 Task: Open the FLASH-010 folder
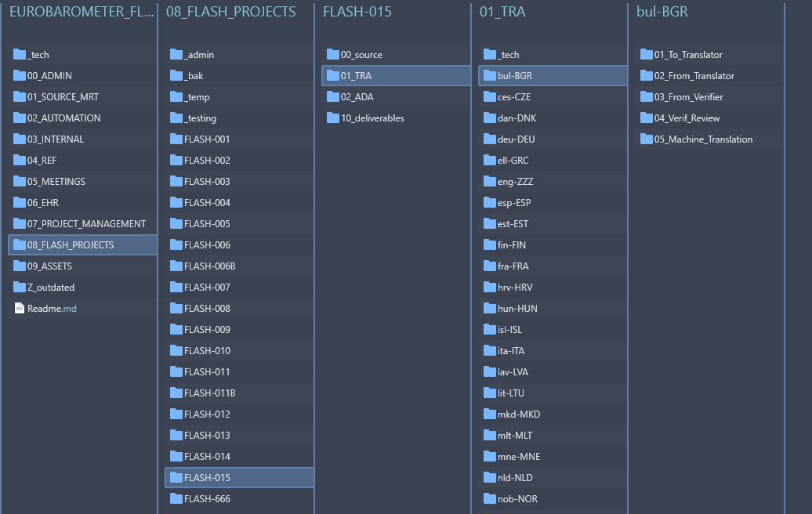click(x=239, y=351)
